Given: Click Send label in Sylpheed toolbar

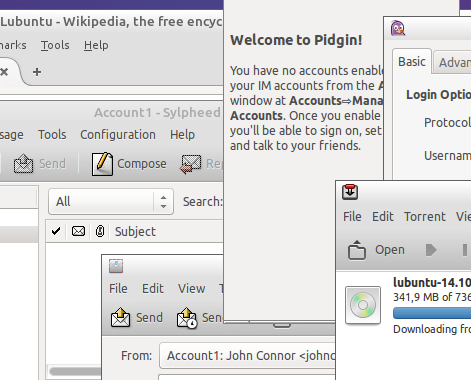Looking at the screenshot, I should tap(52, 164).
